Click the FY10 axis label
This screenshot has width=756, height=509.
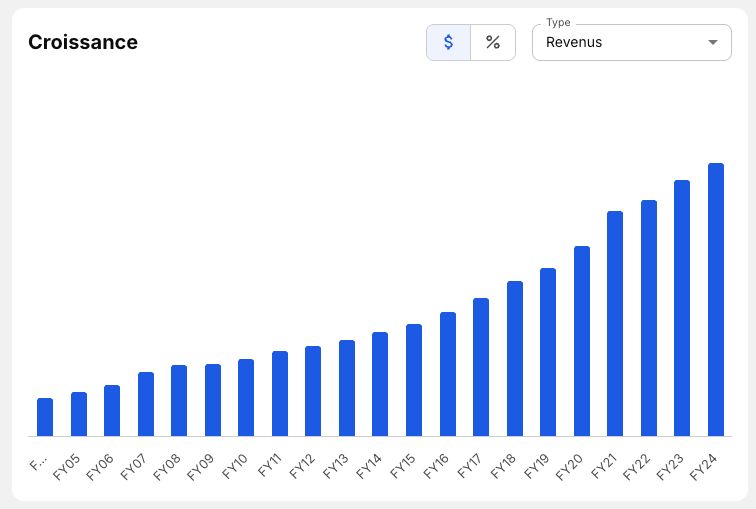(235, 467)
